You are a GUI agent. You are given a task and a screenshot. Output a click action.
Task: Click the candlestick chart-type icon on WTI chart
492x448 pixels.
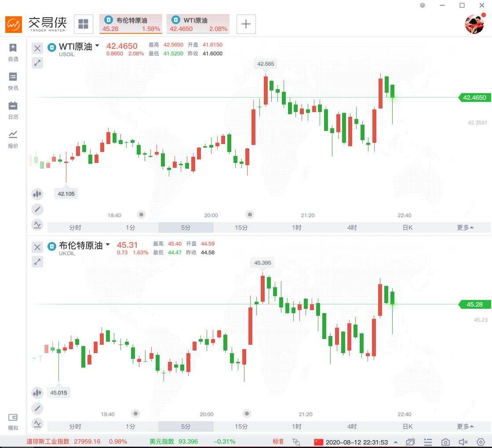pos(37,194)
